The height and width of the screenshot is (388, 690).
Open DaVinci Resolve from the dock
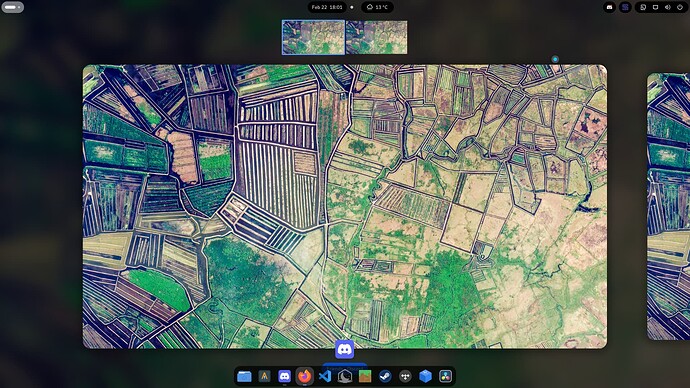click(445, 376)
